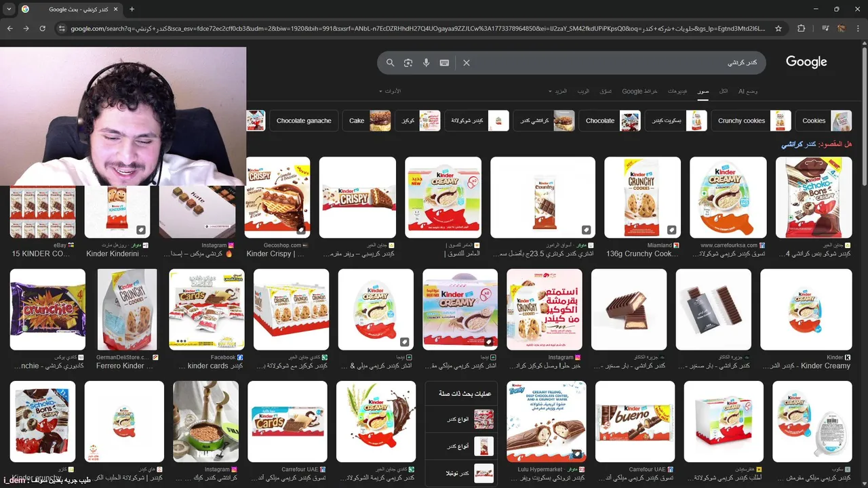Open the on-screen keyboard icon in search bar
868x488 pixels.
pos(444,62)
